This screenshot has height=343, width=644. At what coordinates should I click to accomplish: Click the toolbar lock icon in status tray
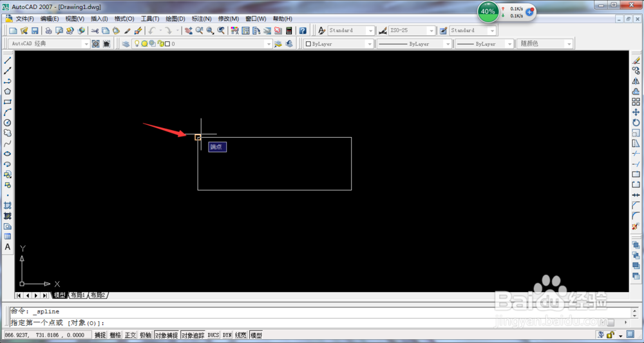(x=611, y=335)
